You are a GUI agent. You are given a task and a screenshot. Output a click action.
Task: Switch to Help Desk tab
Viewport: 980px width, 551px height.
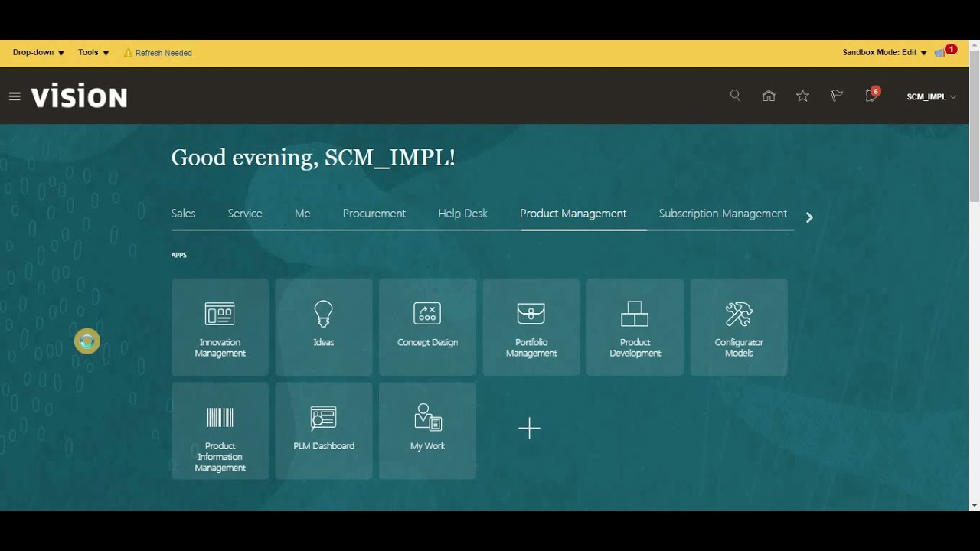pos(463,214)
